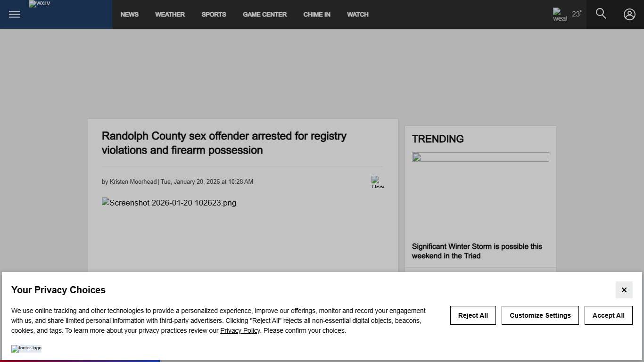Go to the SPORTS section

214,14
